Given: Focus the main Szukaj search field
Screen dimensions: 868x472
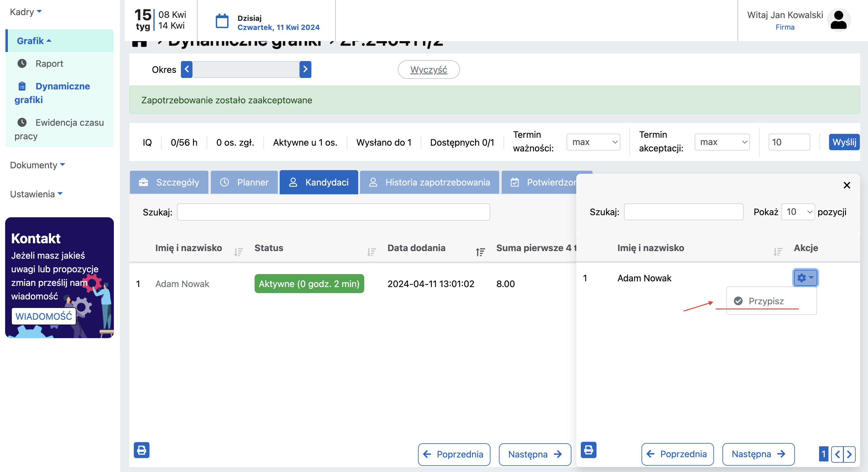Looking at the screenshot, I should pyautogui.click(x=333, y=212).
